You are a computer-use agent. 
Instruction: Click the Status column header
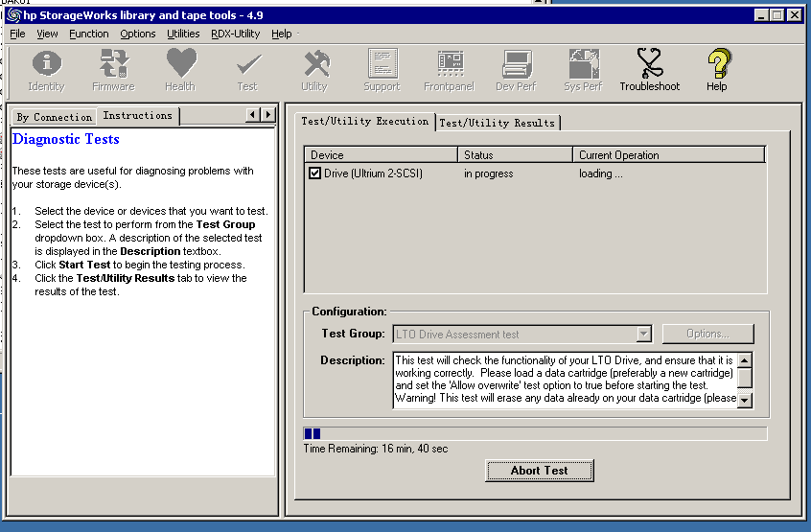click(x=515, y=155)
